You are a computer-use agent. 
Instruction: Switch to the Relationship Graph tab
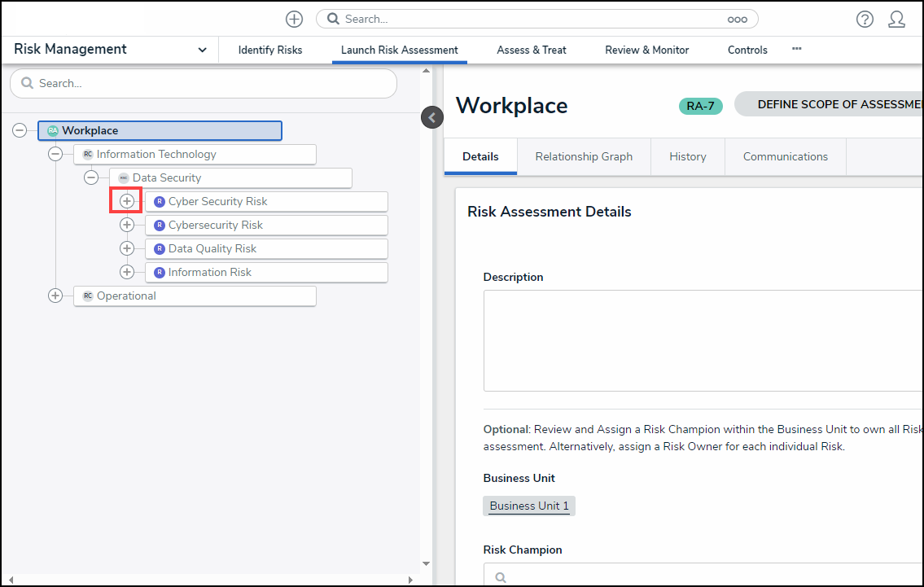(584, 156)
